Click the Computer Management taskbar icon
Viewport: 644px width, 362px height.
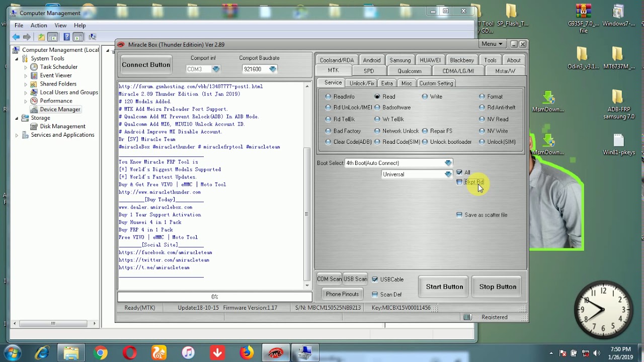click(305, 353)
